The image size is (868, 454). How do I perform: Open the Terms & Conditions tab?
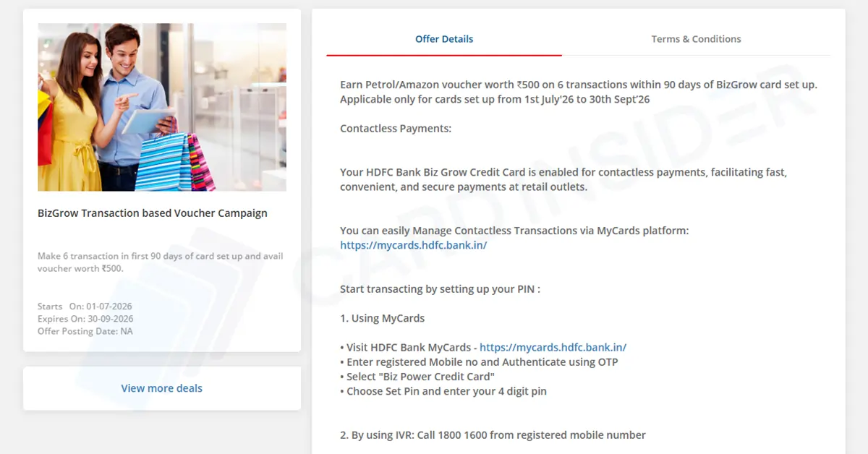pos(696,39)
